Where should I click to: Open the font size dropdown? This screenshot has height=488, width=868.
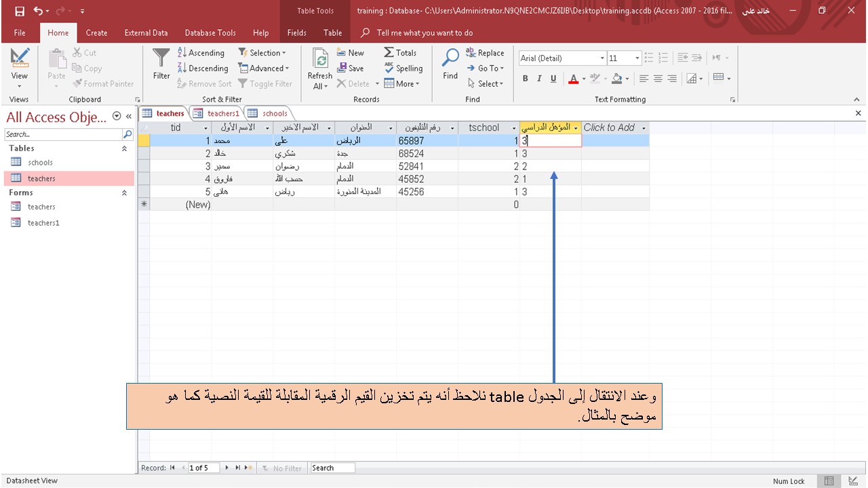(635, 58)
